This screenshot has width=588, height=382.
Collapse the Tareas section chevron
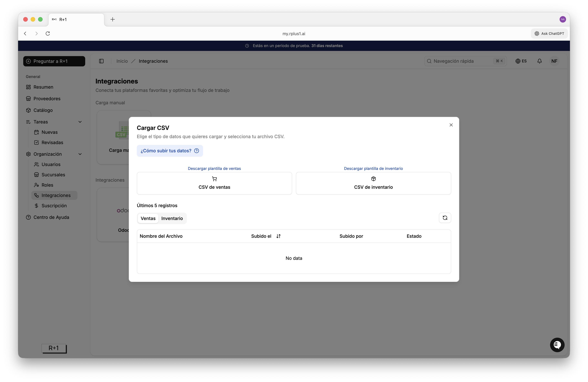tap(80, 122)
